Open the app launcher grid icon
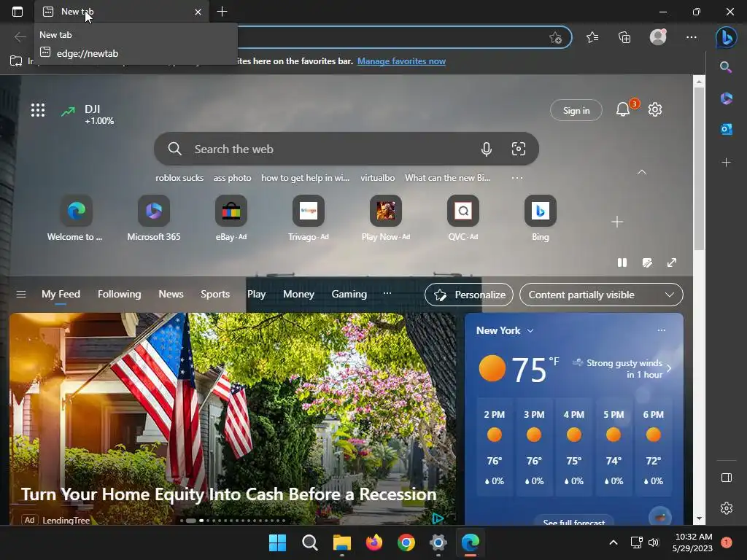Image resolution: width=747 pixels, height=560 pixels. coord(38,110)
